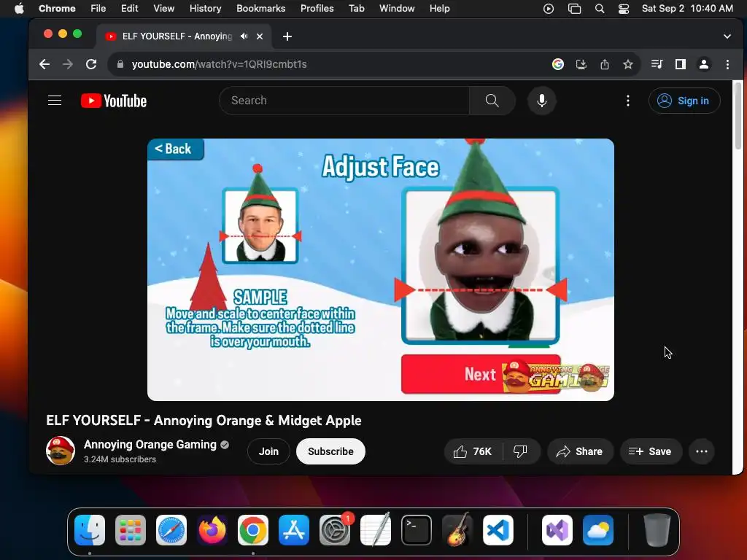Open more actions ellipsis below the video
Viewport: 747px width, 560px height.
click(x=702, y=451)
